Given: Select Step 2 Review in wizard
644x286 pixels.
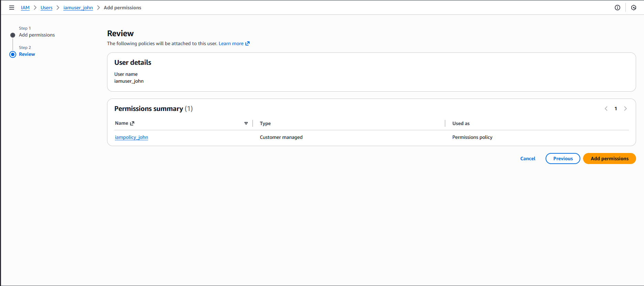Looking at the screenshot, I should tap(27, 54).
